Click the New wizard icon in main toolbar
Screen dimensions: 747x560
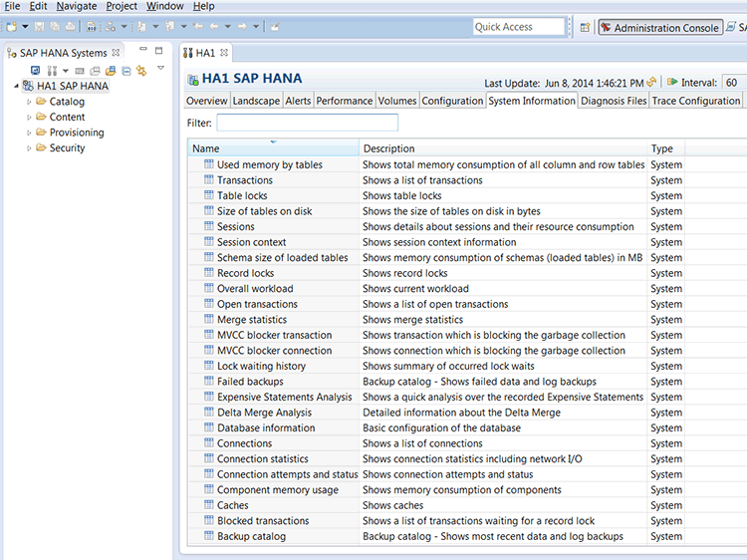pos(12,27)
